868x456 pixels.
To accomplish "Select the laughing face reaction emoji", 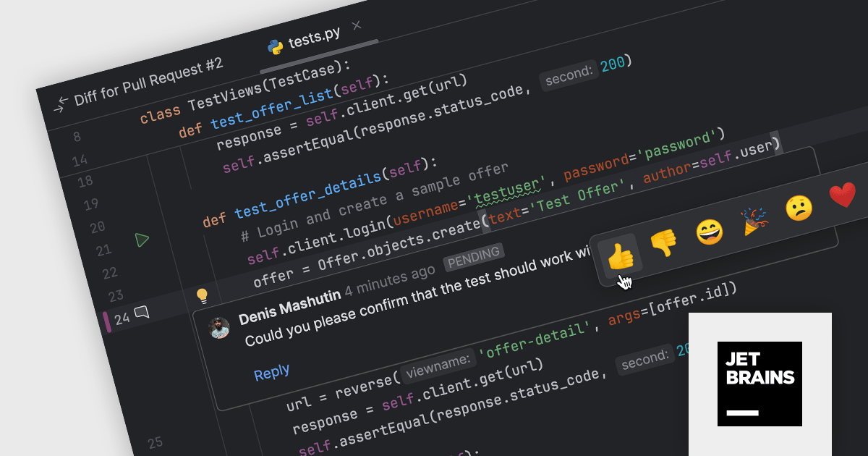I will [710, 232].
